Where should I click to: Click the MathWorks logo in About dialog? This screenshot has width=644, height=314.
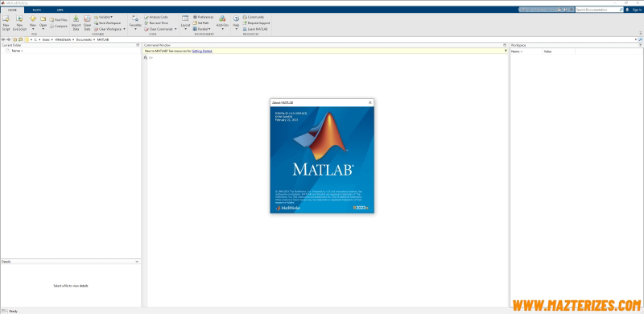(x=288, y=208)
